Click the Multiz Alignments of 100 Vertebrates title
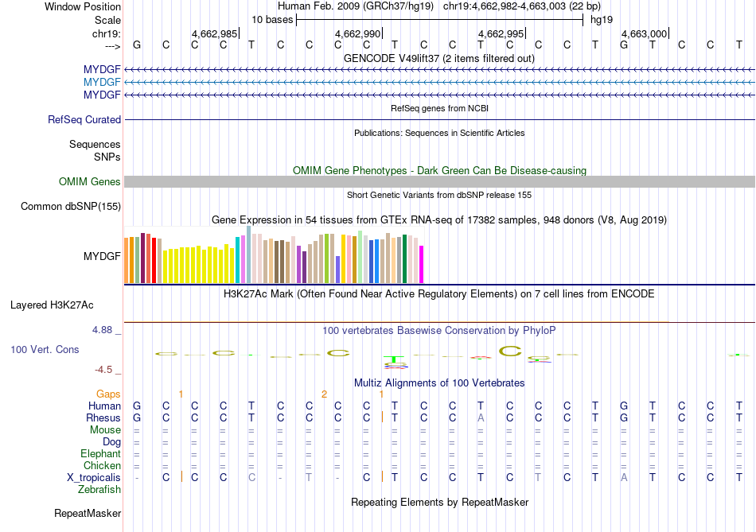The image size is (756, 532). click(439, 383)
